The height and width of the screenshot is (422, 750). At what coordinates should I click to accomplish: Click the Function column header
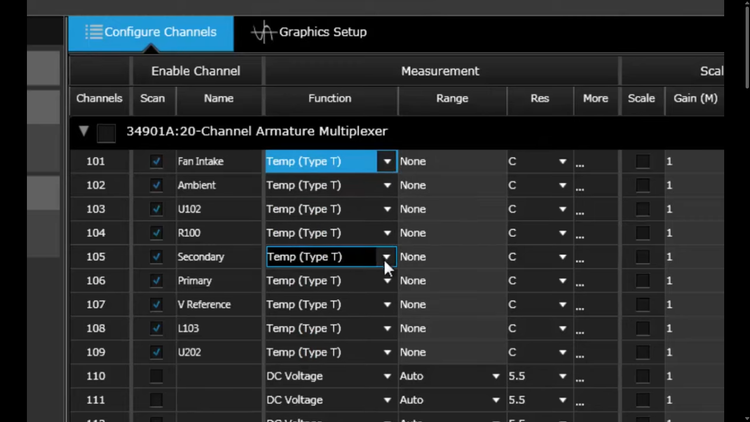coord(329,98)
